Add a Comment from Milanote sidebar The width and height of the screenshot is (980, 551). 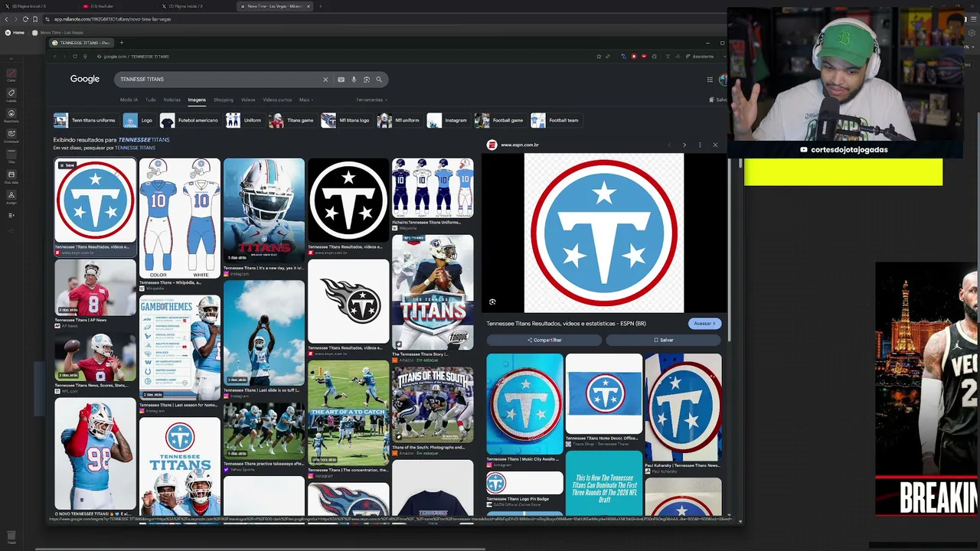11,136
